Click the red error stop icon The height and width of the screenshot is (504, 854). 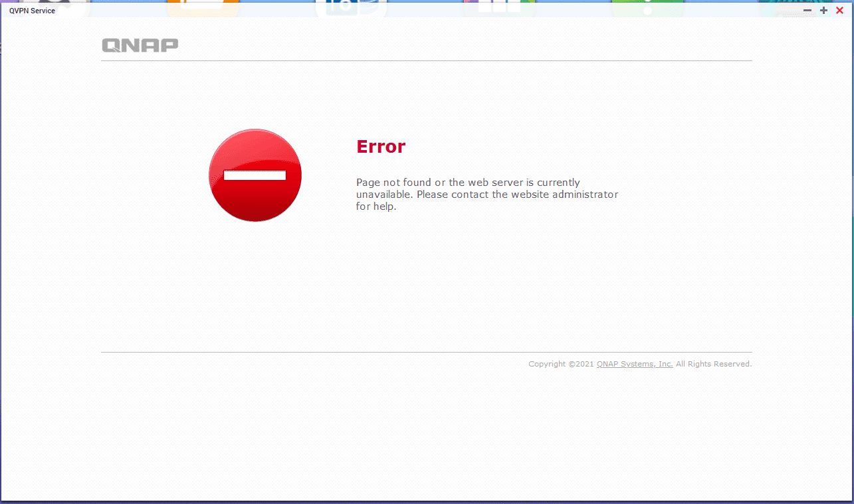pyautogui.click(x=255, y=175)
